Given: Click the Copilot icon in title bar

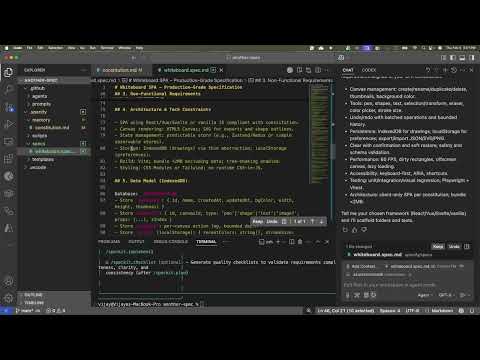Looking at the screenshot, I should (x=341, y=58).
